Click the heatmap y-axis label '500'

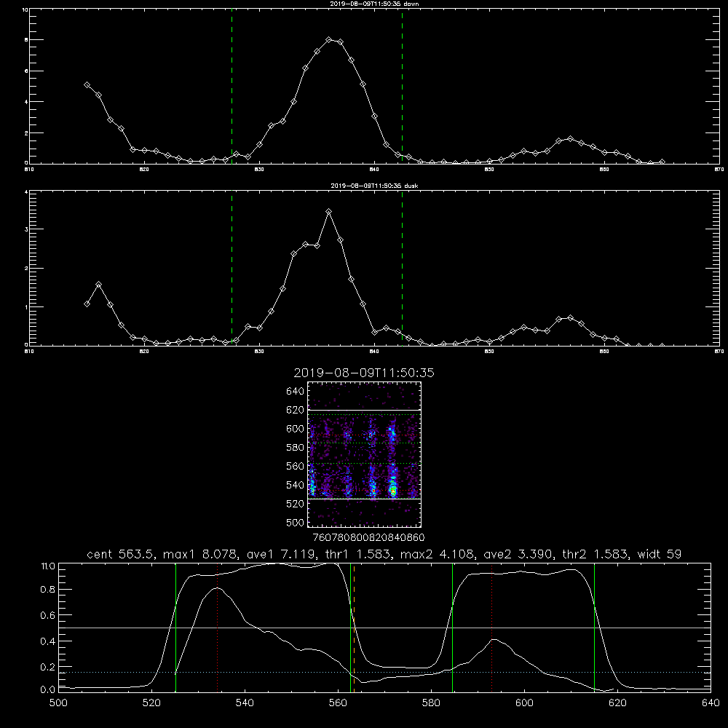(x=296, y=522)
